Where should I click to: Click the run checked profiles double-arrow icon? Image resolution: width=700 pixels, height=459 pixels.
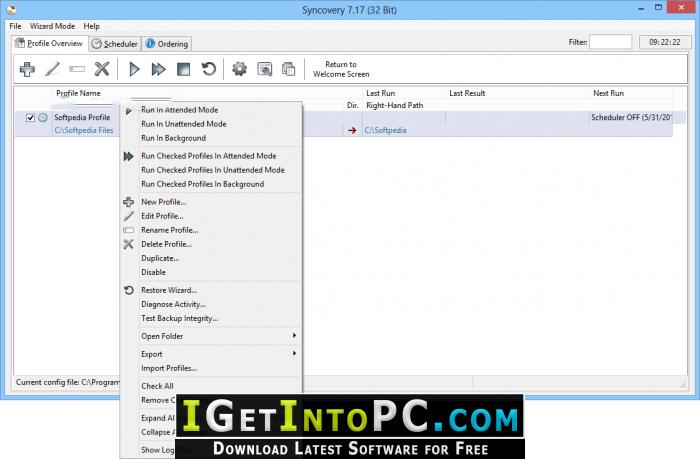158,69
